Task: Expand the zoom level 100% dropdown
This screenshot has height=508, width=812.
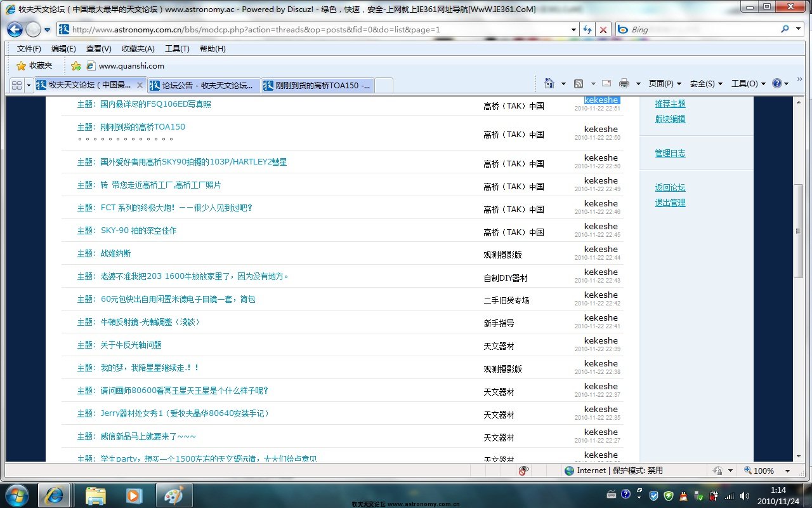Action: [x=788, y=471]
